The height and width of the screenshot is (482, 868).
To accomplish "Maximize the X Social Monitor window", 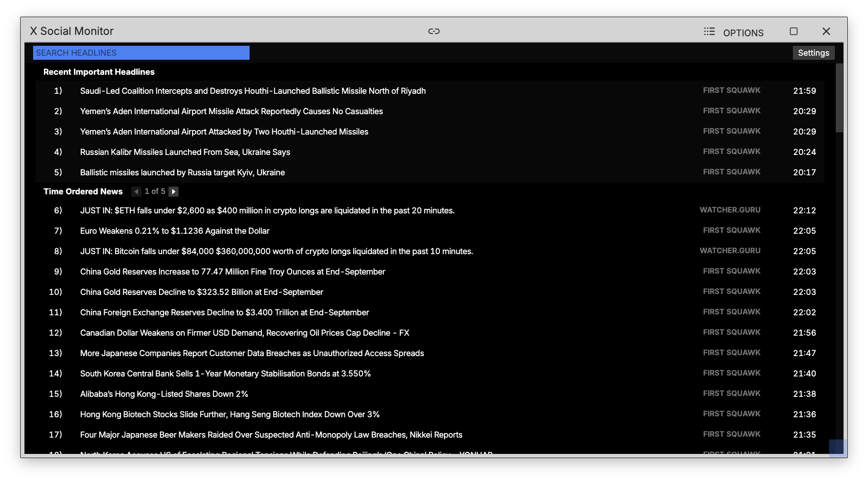I will [793, 31].
